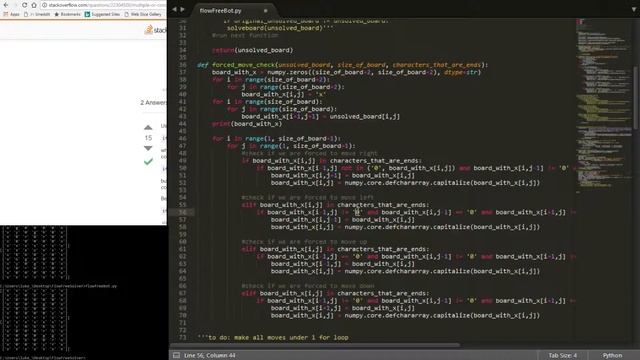
Task: Close the flowFreeBot.py tab via dot
Action: click(x=265, y=11)
